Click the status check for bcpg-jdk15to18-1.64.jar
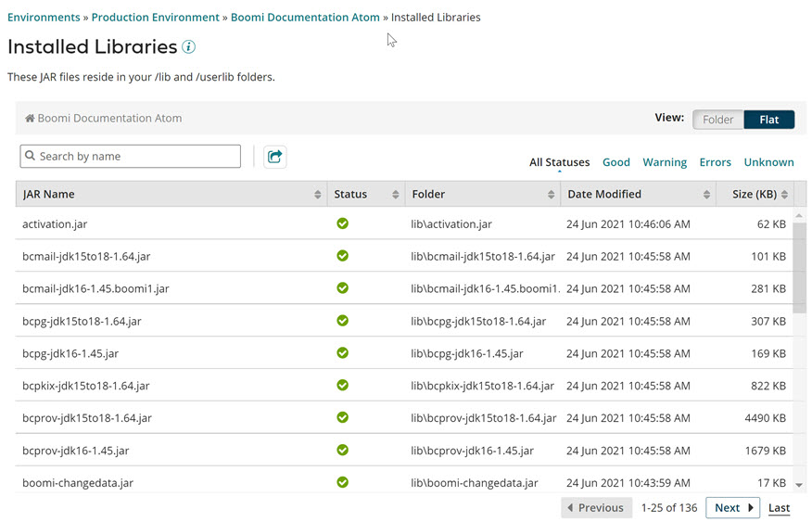Screen dimensions: 812x522 point(342,321)
